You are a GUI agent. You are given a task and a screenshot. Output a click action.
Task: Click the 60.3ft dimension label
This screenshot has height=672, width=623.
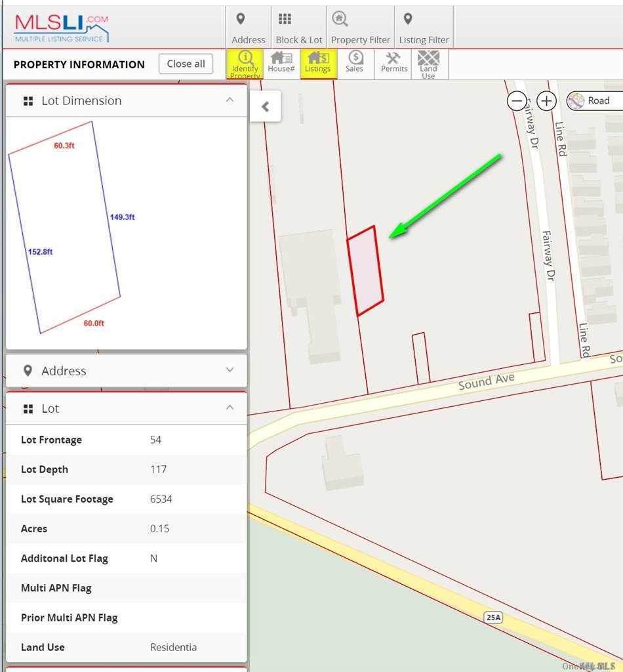pos(64,146)
